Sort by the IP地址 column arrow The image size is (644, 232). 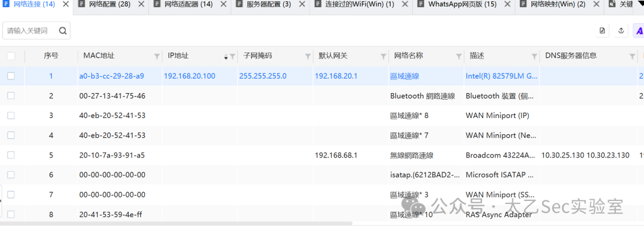click(225, 57)
